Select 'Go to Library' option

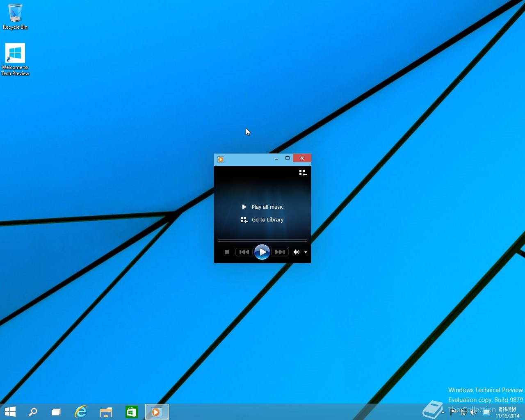pyautogui.click(x=262, y=220)
